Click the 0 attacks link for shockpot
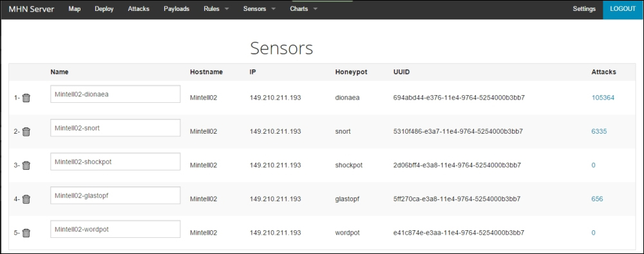 click(594, 165)
